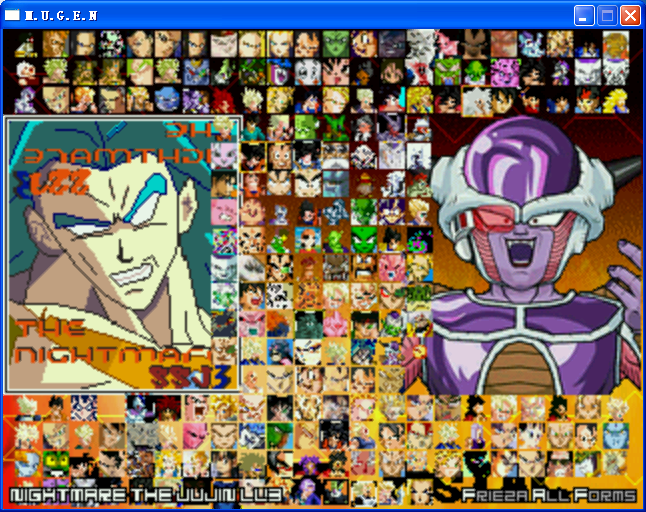
Task: Choose blue-skinned character ending the second bottom row
Action: [616, 436]
